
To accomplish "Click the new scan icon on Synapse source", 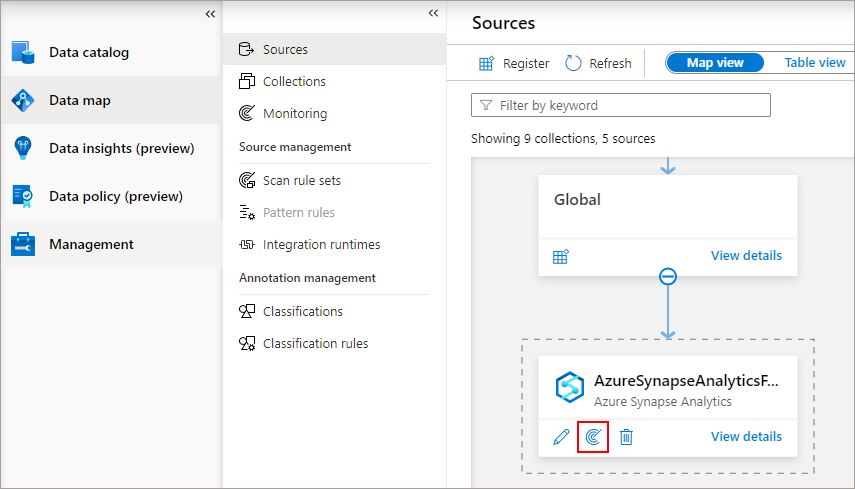I will pyautogui.click(x=593, y=437).
